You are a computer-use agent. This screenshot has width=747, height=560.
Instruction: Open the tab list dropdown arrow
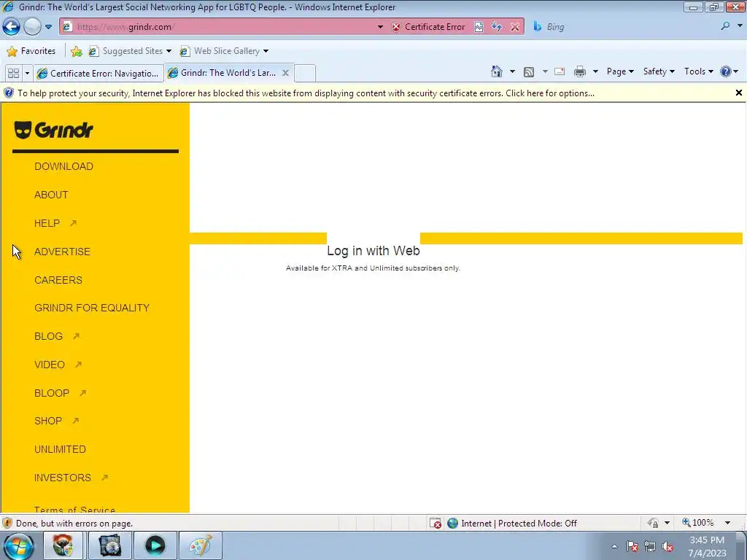coord(27,73)
